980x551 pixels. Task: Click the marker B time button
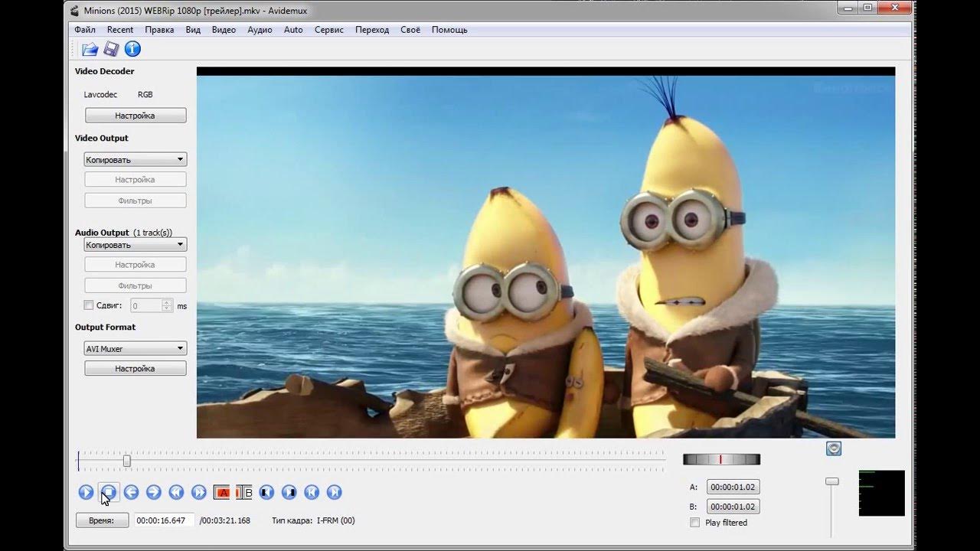[733, 507]
